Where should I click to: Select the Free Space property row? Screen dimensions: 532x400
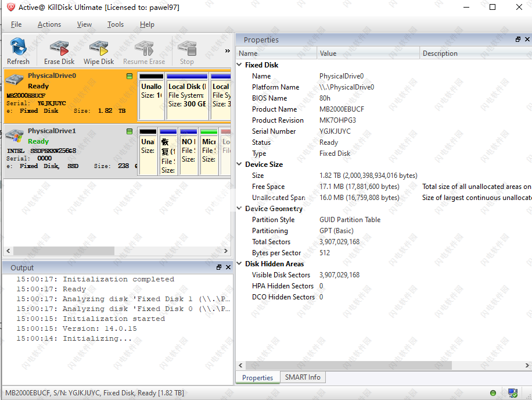tap(384, 187)
